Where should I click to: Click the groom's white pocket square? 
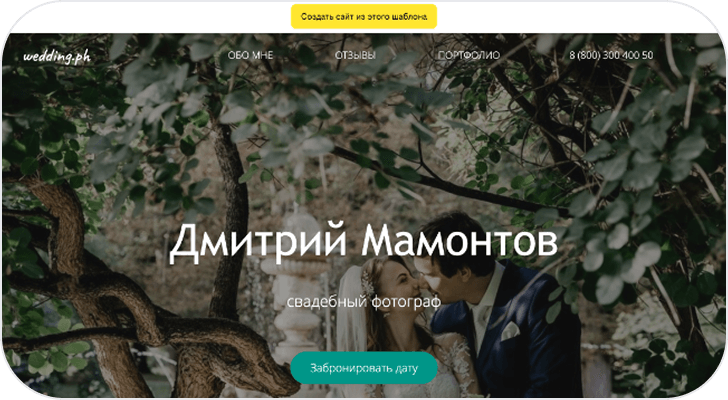tap(509, 331)
